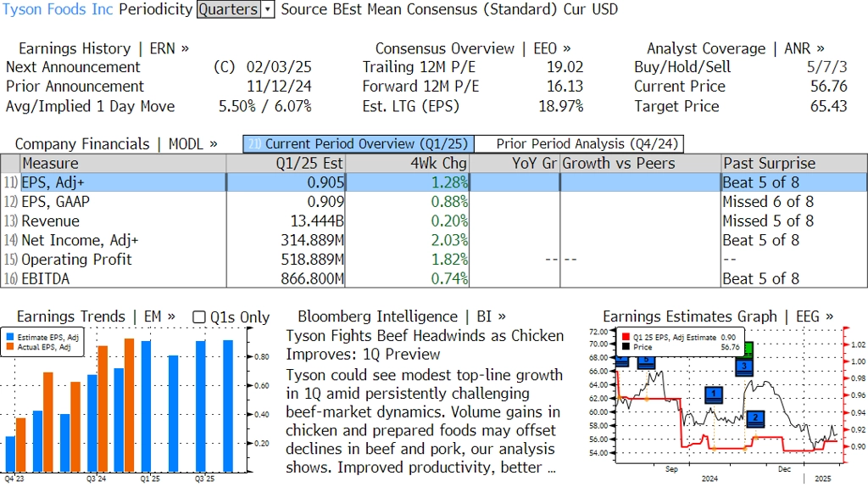Open Analyst Coverage ANR link
Viewport: 868px width, 487px height.
[736, 48]
